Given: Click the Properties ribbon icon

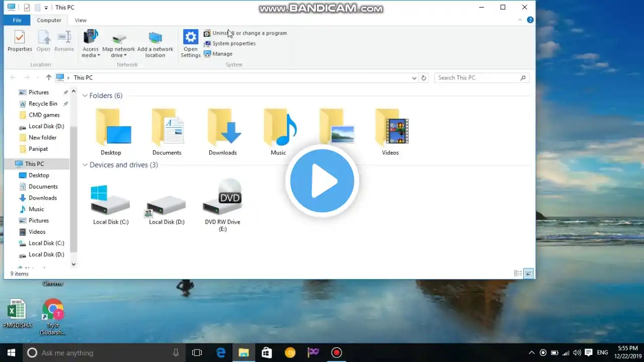Looking at the screenshot, I should pyautogui.click(x=20, y=41).
